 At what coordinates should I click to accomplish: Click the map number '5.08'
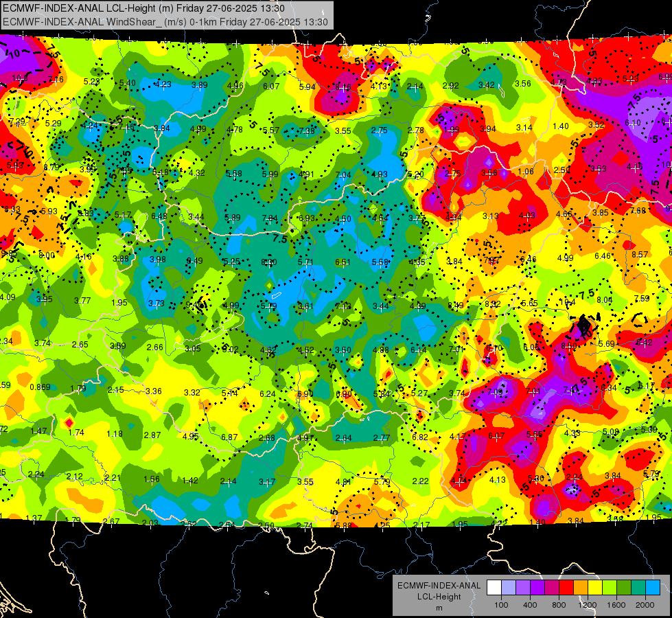(x=611, y=431)
